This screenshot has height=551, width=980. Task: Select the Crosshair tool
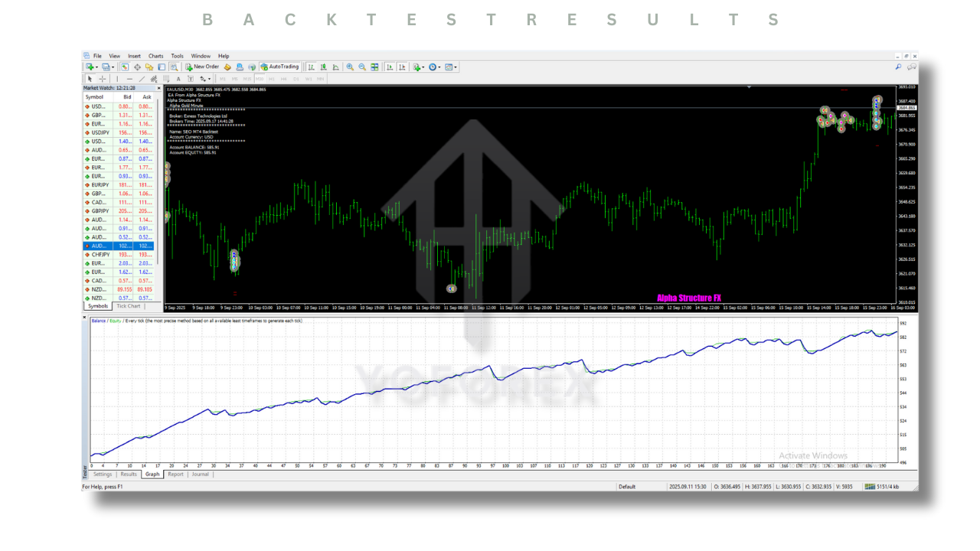(103, 79)
